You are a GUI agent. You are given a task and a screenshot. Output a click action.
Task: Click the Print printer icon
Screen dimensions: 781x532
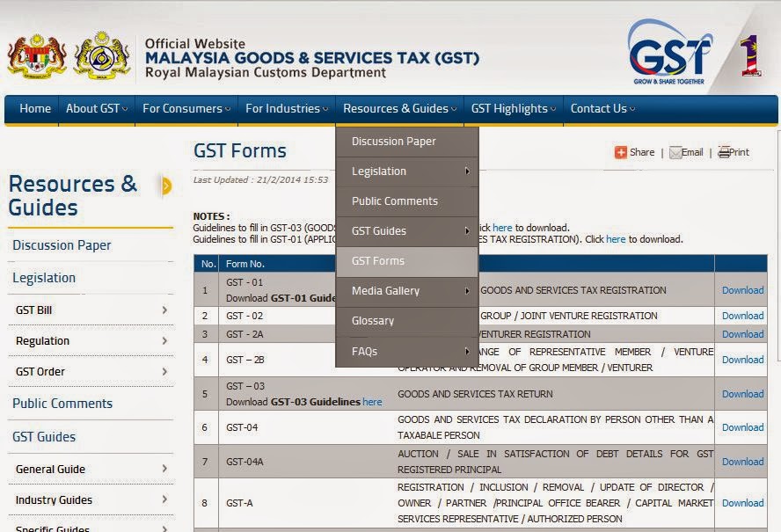pos(724,152)
